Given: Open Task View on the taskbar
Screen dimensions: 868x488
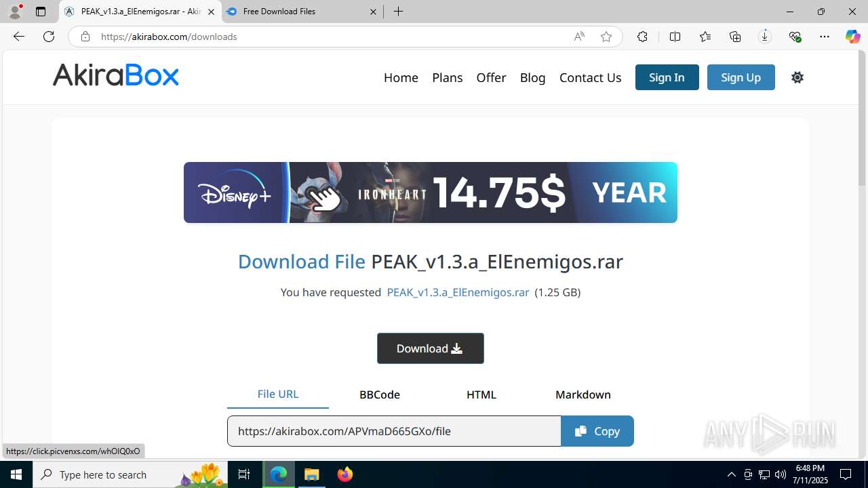Looking at the screenshot, I should [244, 474].
